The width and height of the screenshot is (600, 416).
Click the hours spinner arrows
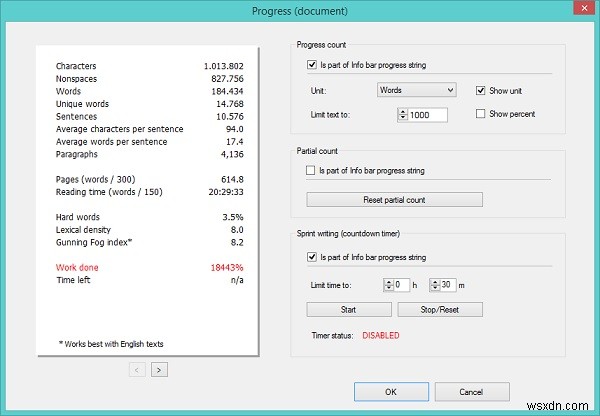click(x=388, y=285)
